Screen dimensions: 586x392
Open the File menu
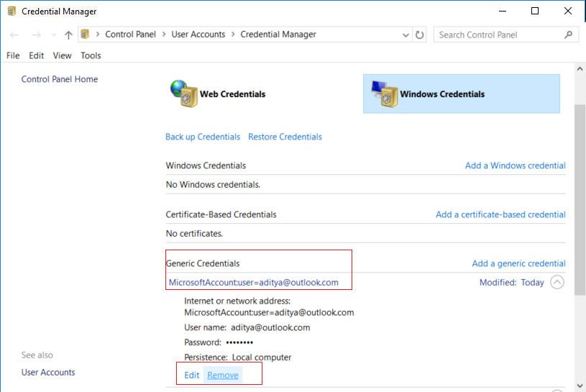13,55
